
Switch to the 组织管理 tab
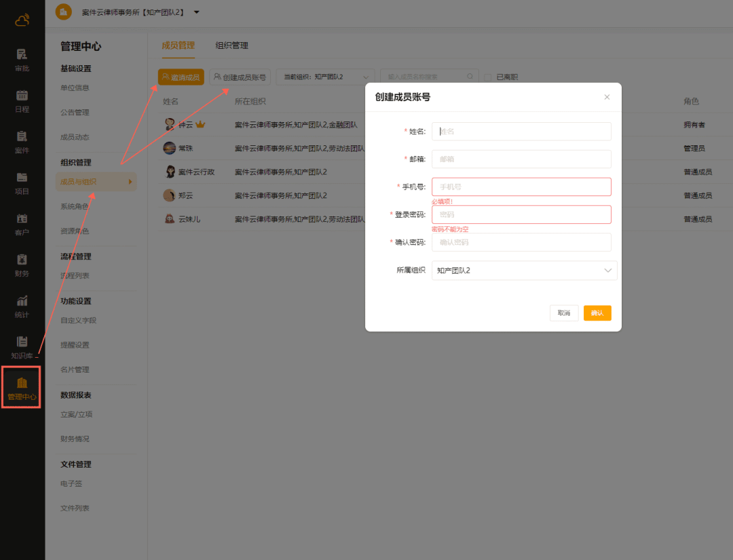231,45
